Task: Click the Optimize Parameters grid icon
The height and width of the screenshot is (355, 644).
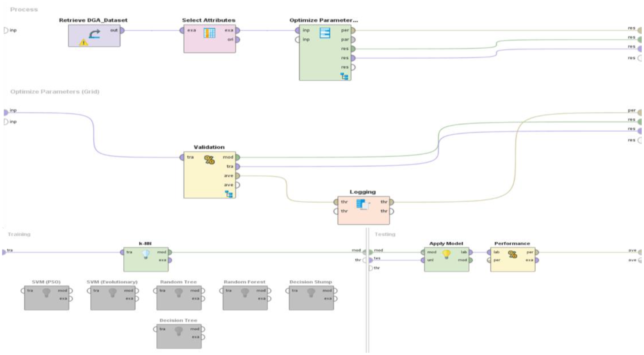Action: [x=325, y=33]
